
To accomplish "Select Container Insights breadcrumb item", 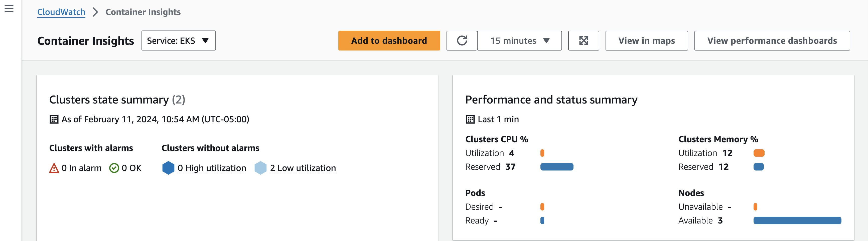I will click(143, 12).
